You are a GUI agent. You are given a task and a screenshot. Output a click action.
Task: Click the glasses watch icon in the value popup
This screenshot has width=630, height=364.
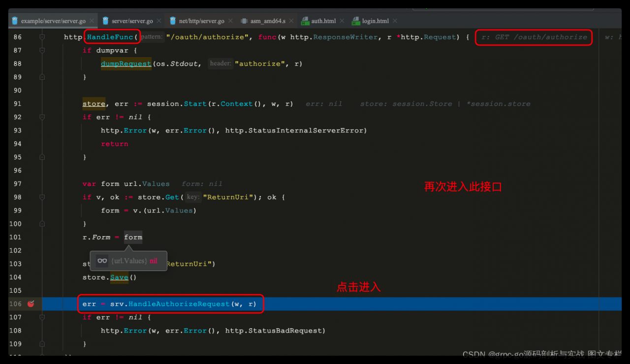(x=102, y=261)
